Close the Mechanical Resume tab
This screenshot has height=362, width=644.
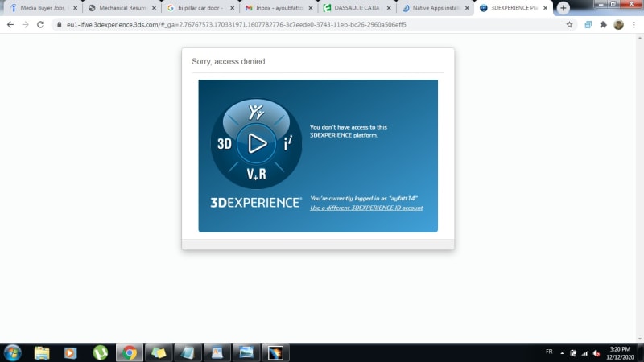click(154, 8)
